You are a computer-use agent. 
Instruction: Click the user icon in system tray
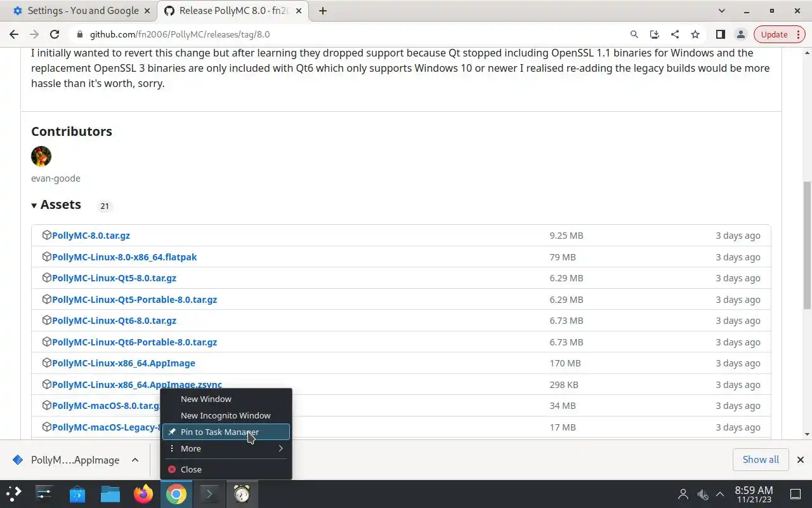tap(683, 494)
